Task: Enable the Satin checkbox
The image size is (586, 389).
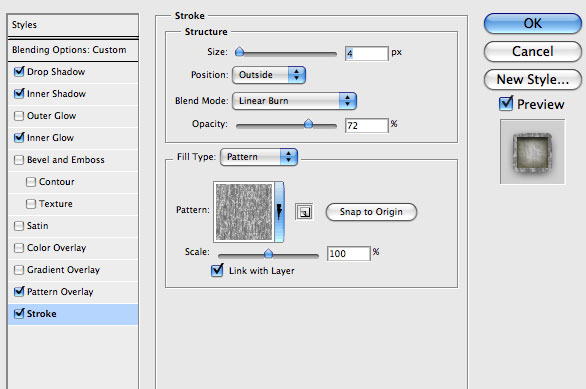Action: click(19, 226)
